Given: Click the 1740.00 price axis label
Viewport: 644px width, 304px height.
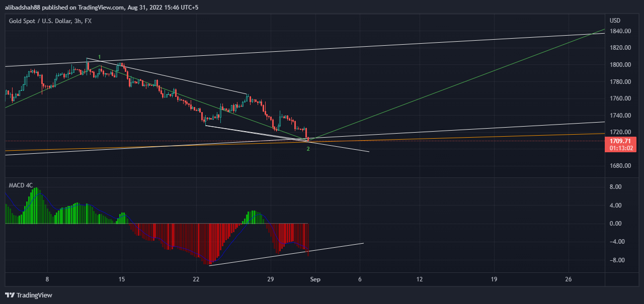Looking at the screenshot, I should [x=620, y=116].
